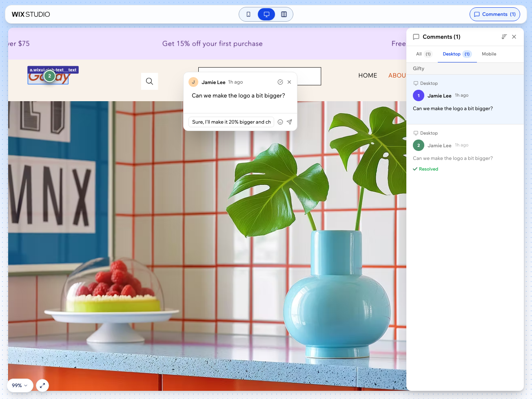Open the 99% zoom dropdown

tap(20, 386)
